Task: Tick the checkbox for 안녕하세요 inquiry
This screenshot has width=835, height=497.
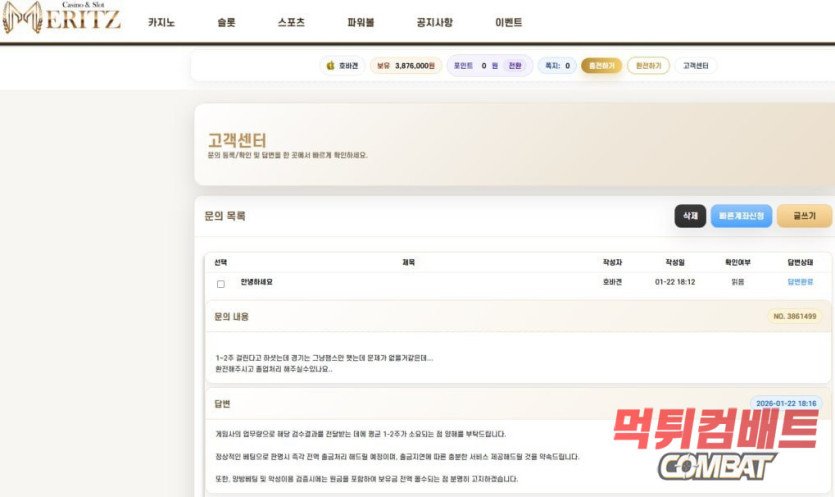Action: 221,284
